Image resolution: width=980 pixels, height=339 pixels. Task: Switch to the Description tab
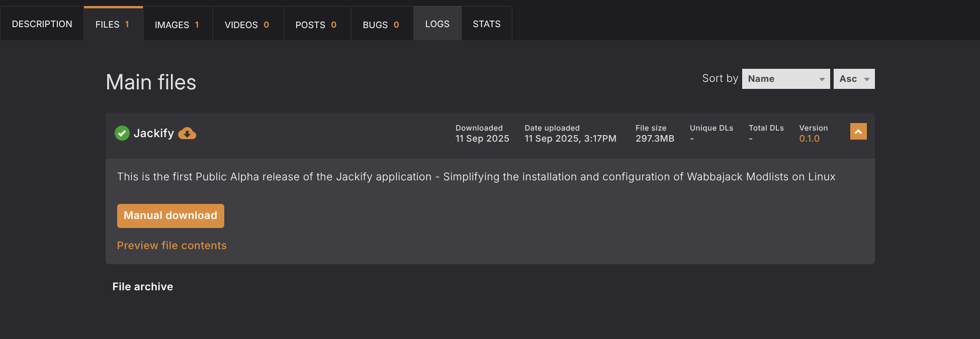(42, 24)
